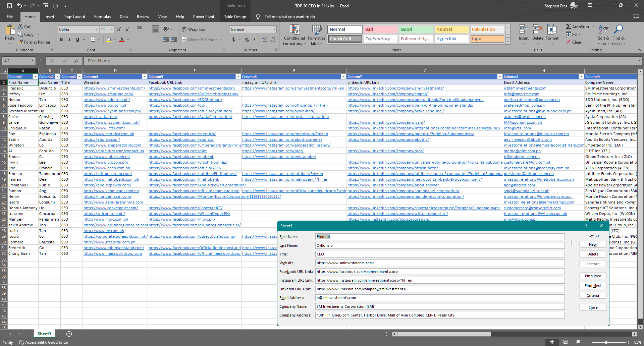Click the AutoSum sigma icon
Viewport: 644px width, 346px height.
click(x=569, y=26)
